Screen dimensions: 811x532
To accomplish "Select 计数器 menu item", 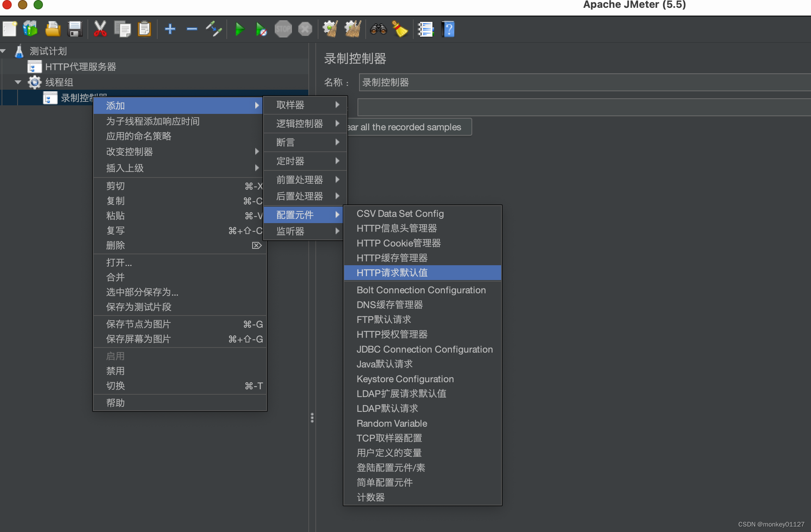I will click(423, 497).
